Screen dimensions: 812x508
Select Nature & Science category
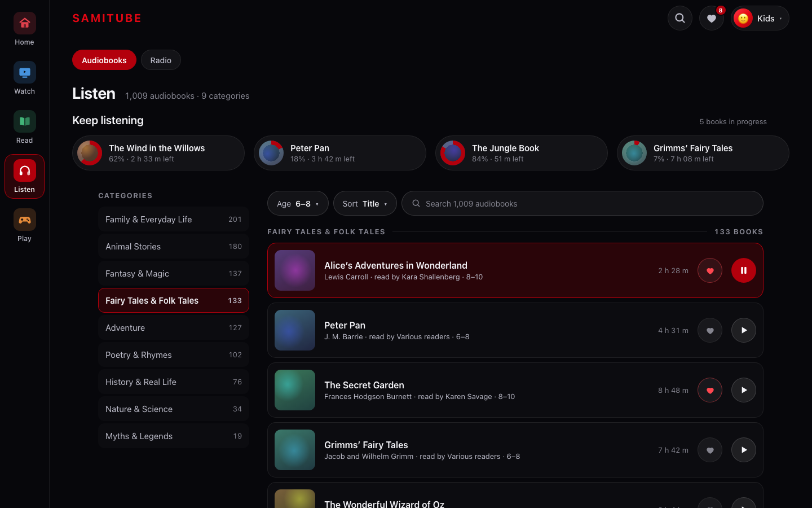click(174, 409)
